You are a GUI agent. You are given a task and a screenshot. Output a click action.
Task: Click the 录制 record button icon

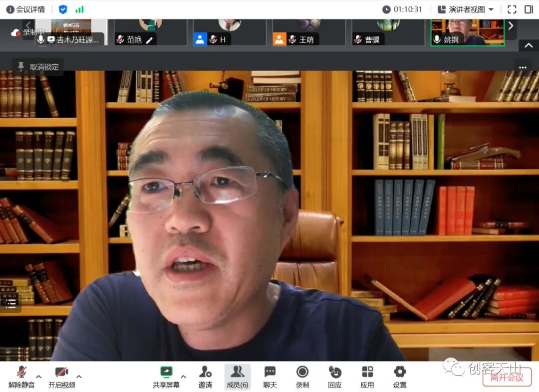[x=302, y=372]
